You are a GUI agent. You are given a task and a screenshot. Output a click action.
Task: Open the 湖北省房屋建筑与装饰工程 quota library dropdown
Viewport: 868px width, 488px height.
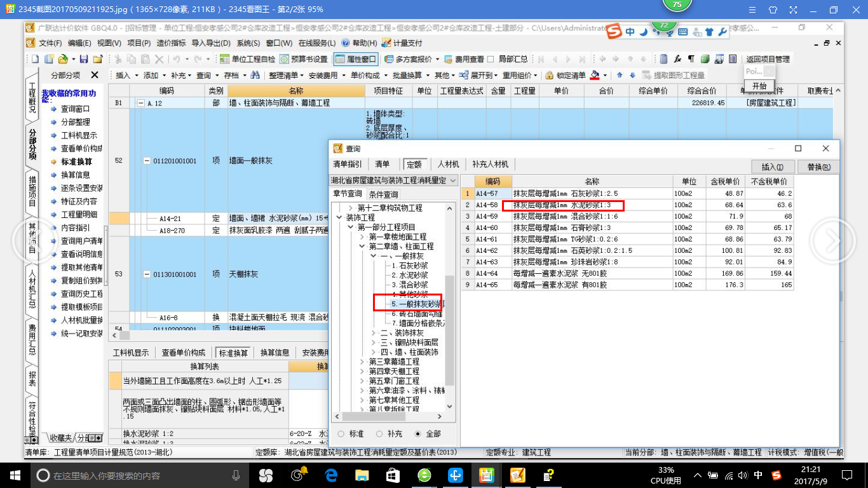click(x=393, y=180)
